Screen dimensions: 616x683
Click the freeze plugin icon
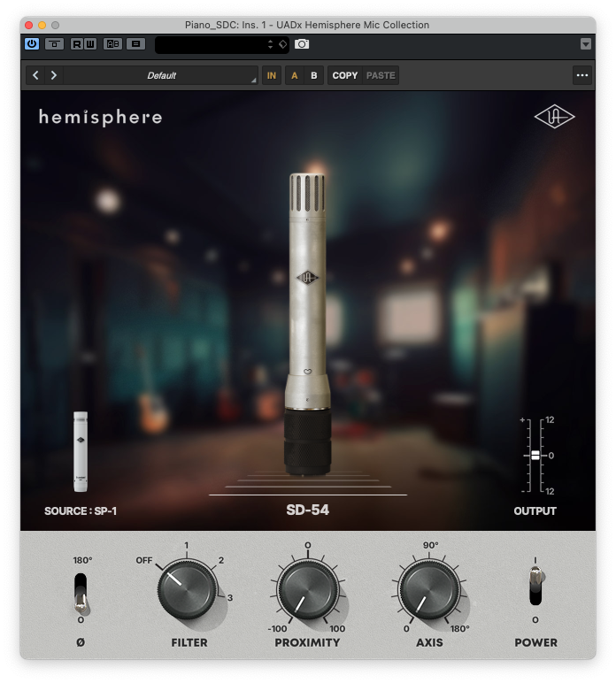pyautogui.click(x=55, y=44)
